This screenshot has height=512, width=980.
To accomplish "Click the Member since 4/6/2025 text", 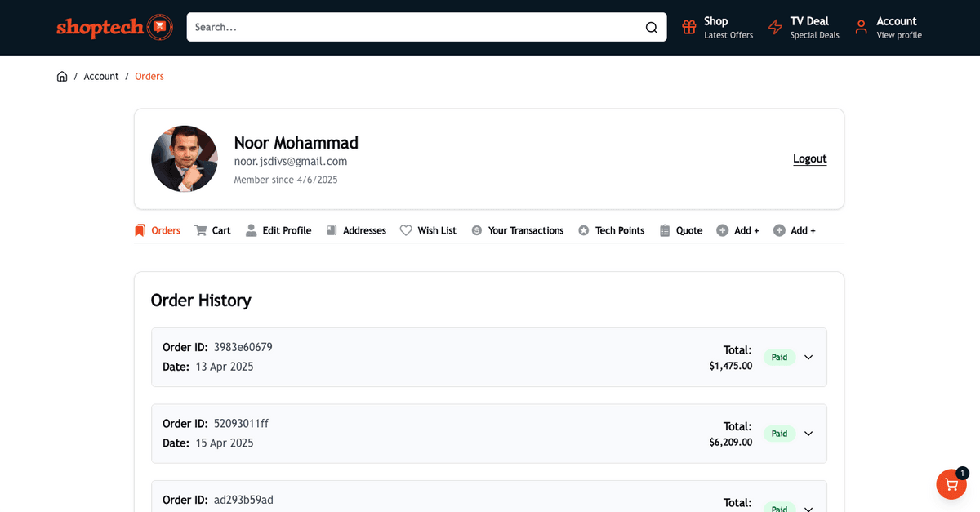I will coord(286,180).
